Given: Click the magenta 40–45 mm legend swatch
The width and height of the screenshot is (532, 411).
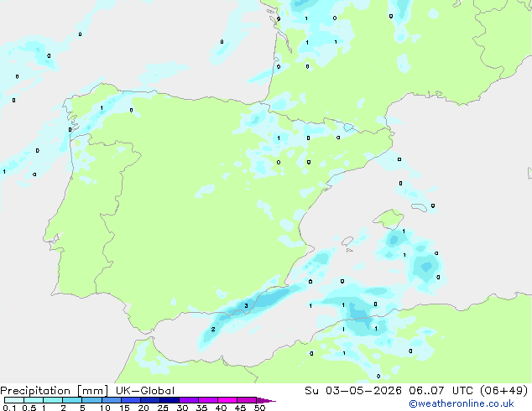Looking at the screenshot, I should coord(227,400).
